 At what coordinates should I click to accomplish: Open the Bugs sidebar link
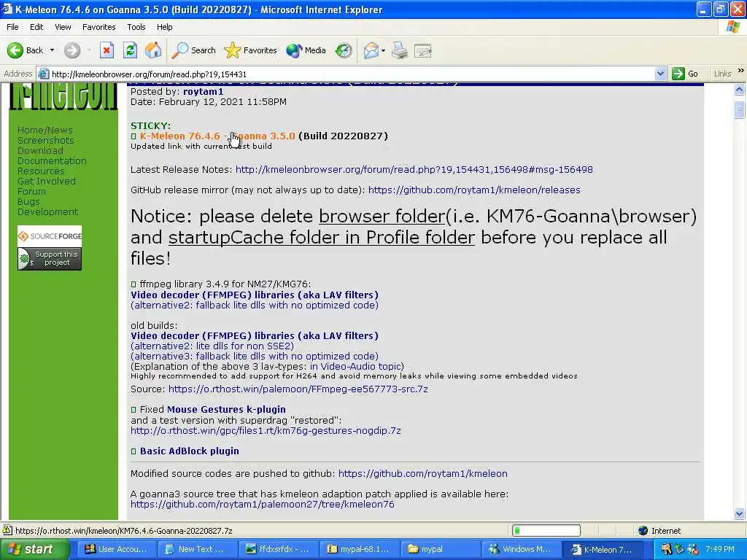point(28,201)
